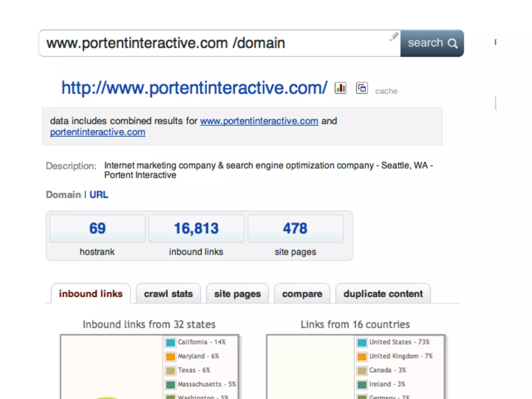Select the inbound links tab
Viewport: 532px width, 399px height.
click(91, 294)
